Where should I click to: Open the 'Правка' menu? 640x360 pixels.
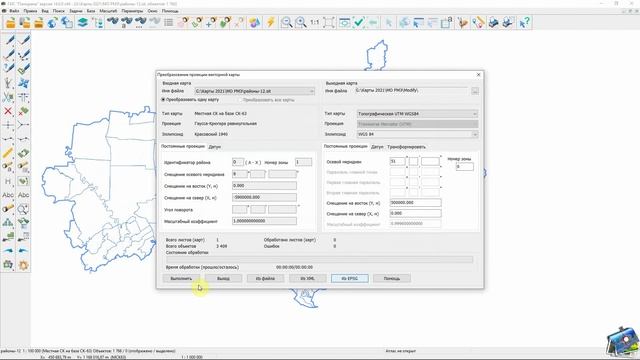pos(30,11)
